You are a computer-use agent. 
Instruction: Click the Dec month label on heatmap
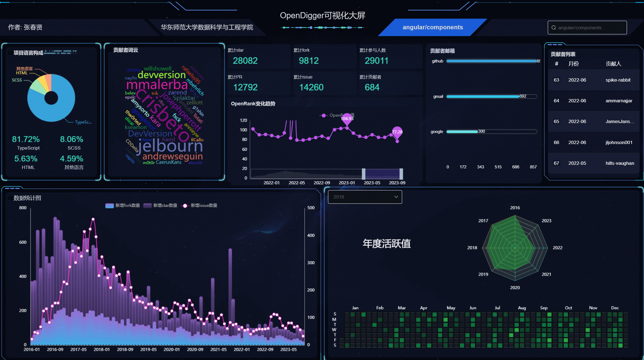coord(615,308)
